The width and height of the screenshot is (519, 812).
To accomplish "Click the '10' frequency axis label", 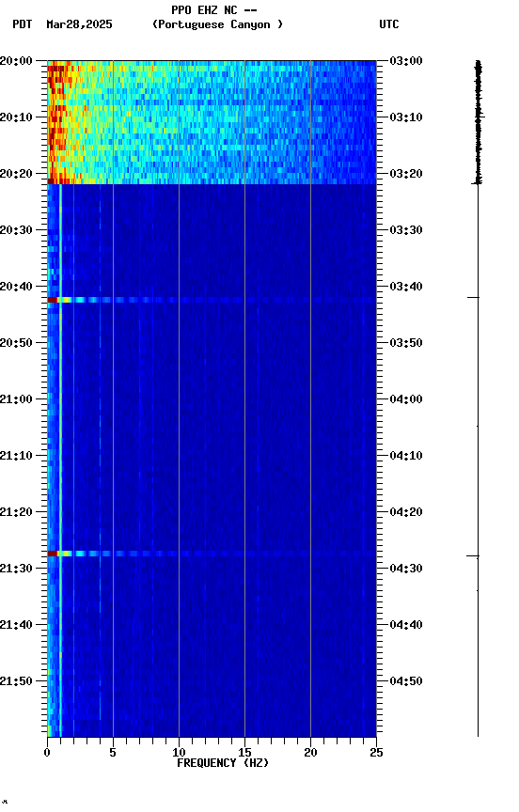I will (x=179, y=753).
